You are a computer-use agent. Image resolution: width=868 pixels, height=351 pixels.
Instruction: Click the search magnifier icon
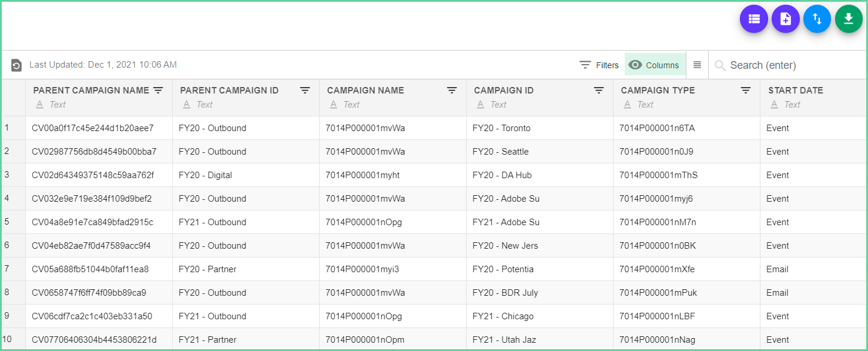720,65
